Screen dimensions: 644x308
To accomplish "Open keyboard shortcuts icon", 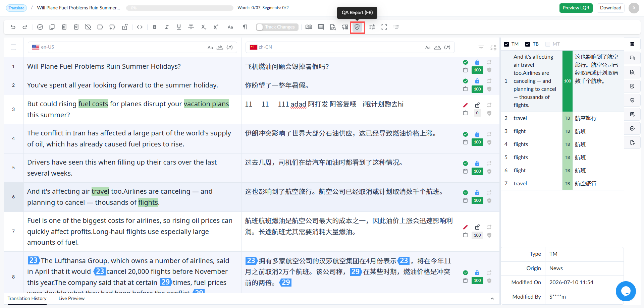I will 396,27.
